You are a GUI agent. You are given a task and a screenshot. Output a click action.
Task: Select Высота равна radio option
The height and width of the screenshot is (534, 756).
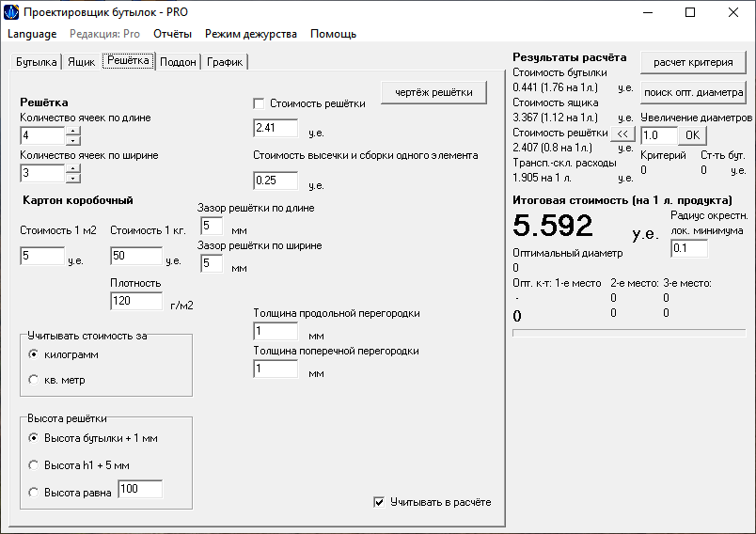[33, 493]
